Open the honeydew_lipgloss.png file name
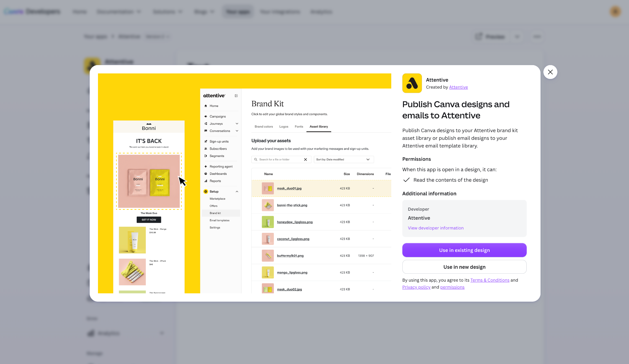The width and height of the screenshot is (629, 364). tap(295, 222)
